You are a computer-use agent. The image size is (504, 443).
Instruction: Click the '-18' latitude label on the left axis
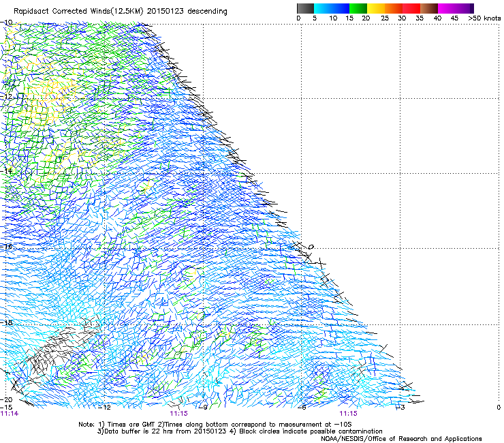click(x=6, y=322)
